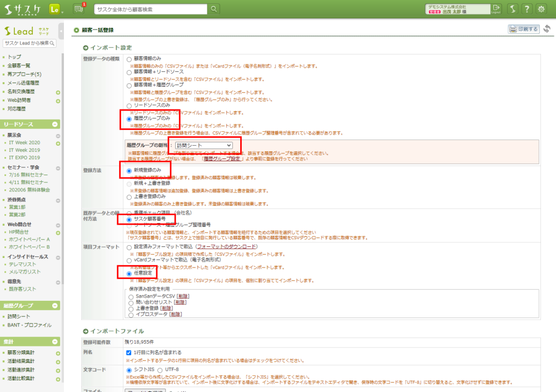Viewport: 556px width, 392px height.
Task: Click the フォーマットのダウンロード link
Action: click(227, 246)
